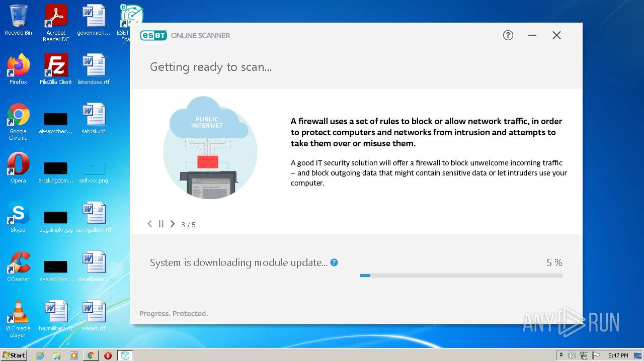Select the baymilitary.rtf desktop file
The image size is (644, 362).
coord(56,316)
